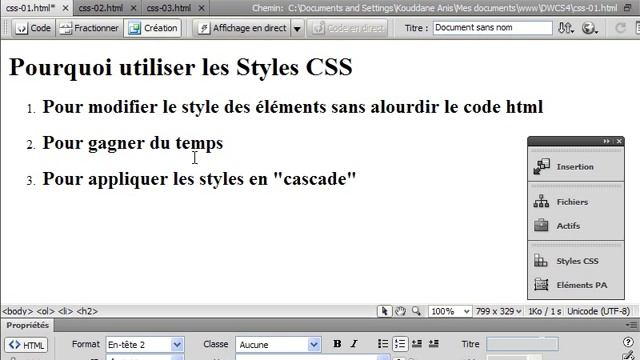Open the file management transfer icon

566,28
